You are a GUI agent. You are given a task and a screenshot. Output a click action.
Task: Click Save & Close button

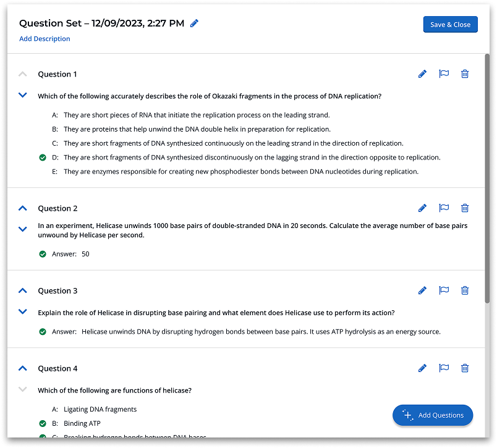click(x=450, y=25)
